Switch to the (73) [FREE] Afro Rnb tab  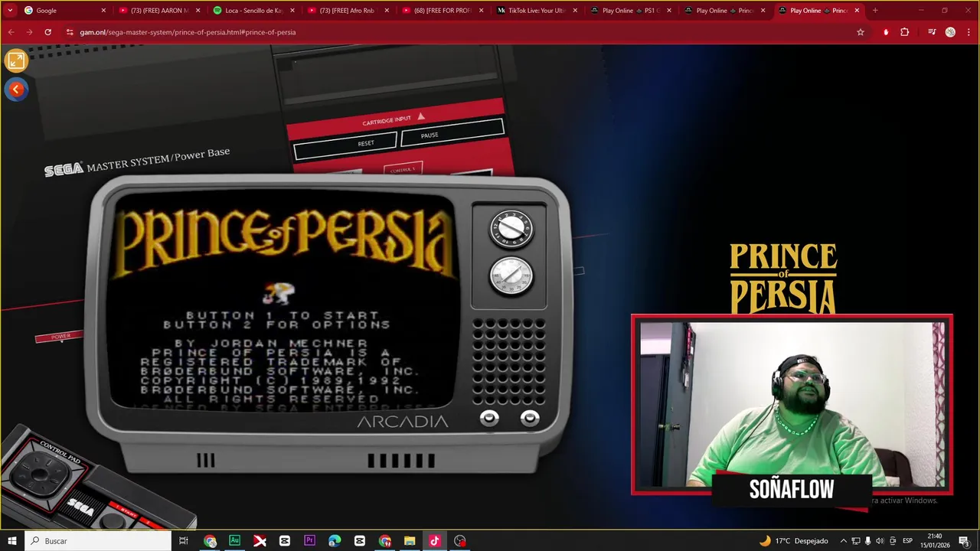tap(347, 11)
